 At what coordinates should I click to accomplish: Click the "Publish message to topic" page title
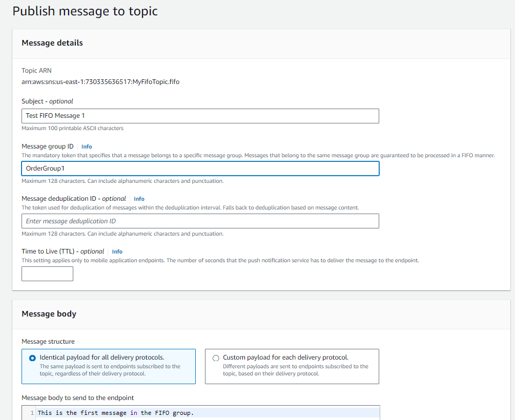85,11
